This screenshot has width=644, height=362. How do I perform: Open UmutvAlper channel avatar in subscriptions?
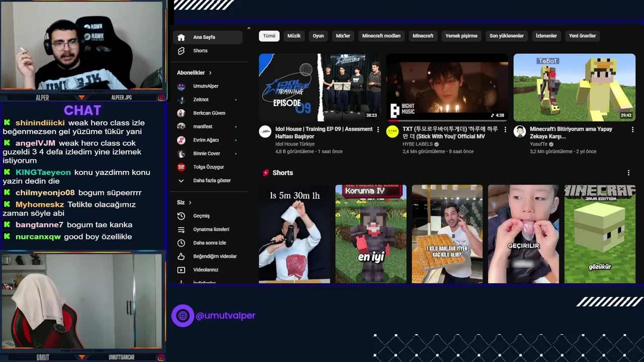coord(181,86)
